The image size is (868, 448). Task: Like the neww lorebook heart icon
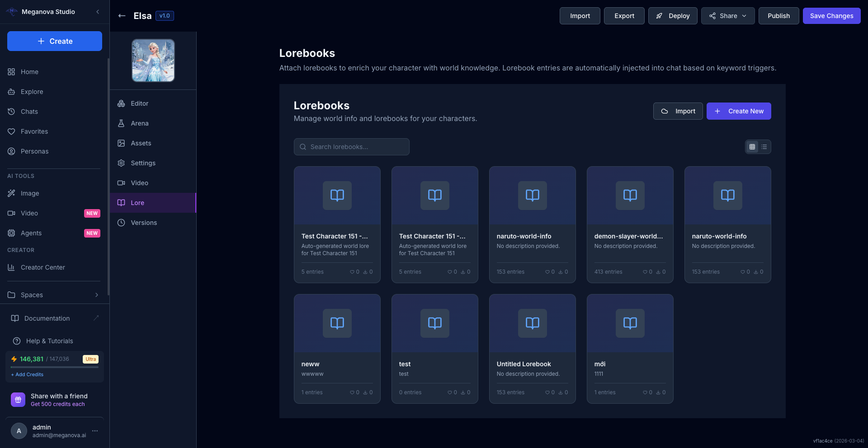(352, 392)
